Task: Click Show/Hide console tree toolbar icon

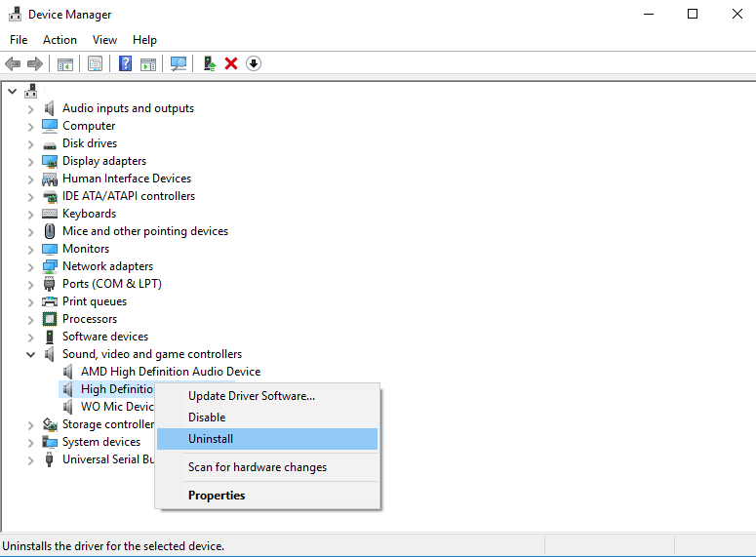Action: point(65,63)
